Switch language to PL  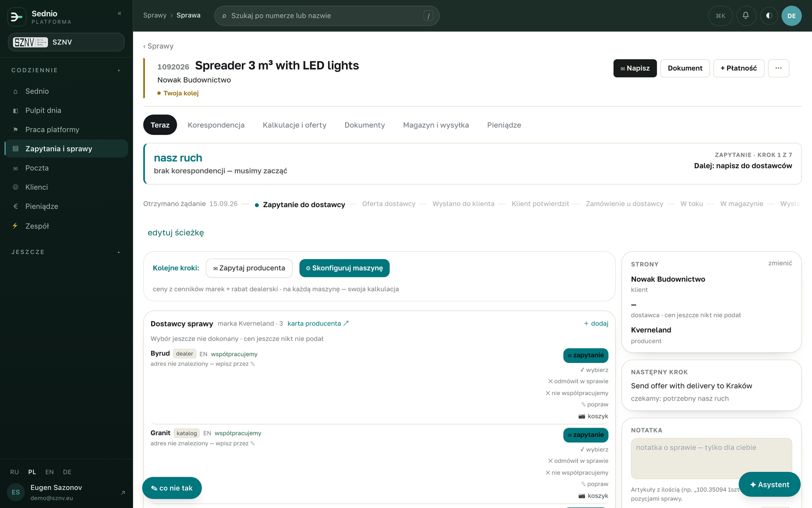coord(32,472)
